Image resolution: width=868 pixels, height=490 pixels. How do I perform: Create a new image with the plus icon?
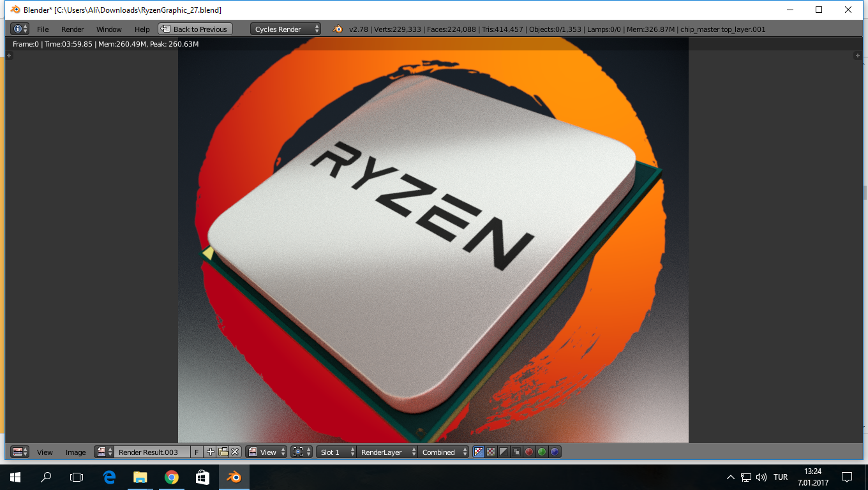click(x=211, y=452)
